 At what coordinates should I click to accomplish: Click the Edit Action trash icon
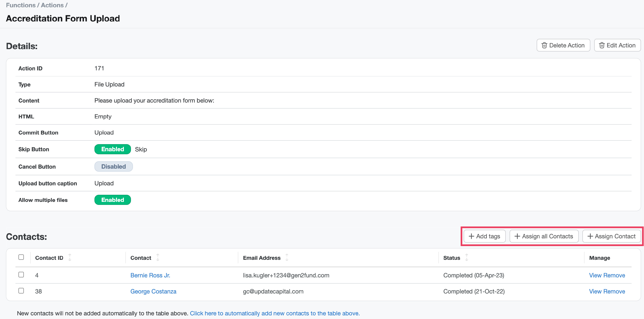pyautogui.click(x=602, y=45)
